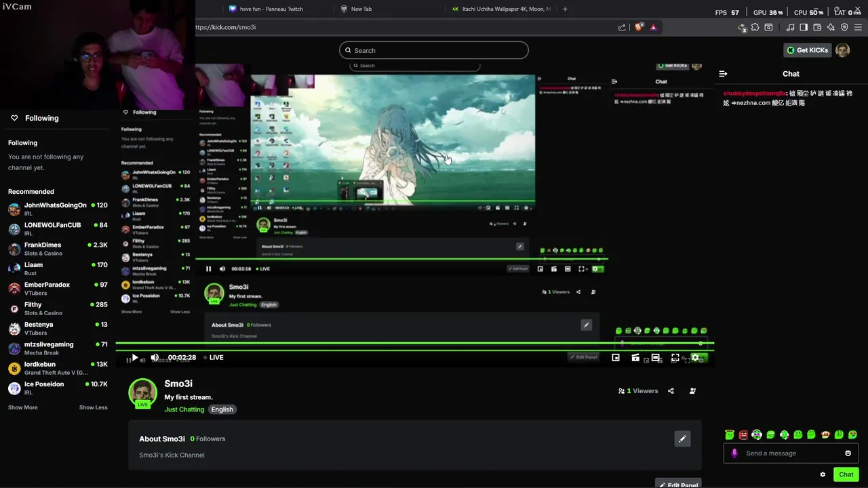Open the player settings gear

click(694, 358)
